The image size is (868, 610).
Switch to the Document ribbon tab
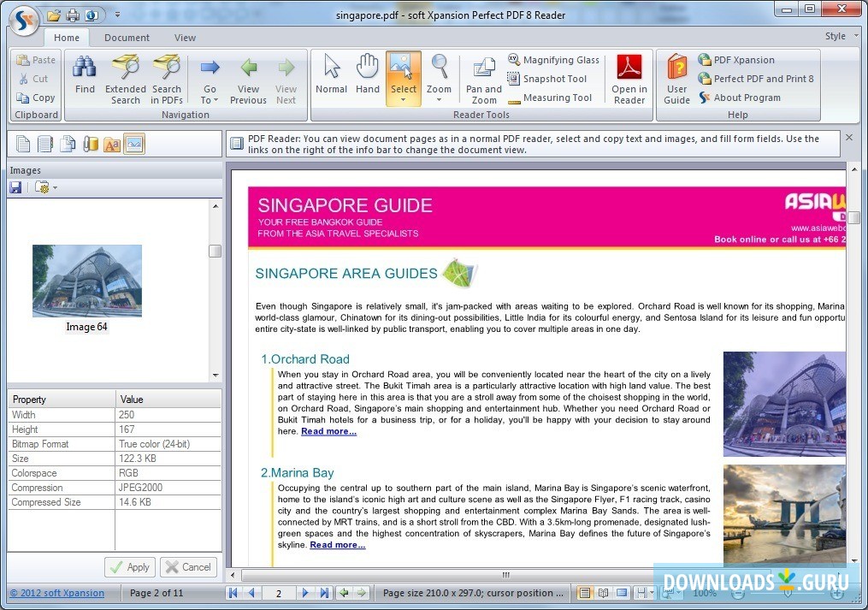click(x=127, y=38)
